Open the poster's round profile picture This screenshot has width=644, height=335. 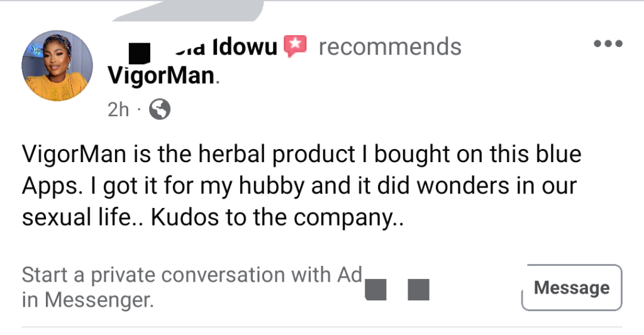pos(57,65)
